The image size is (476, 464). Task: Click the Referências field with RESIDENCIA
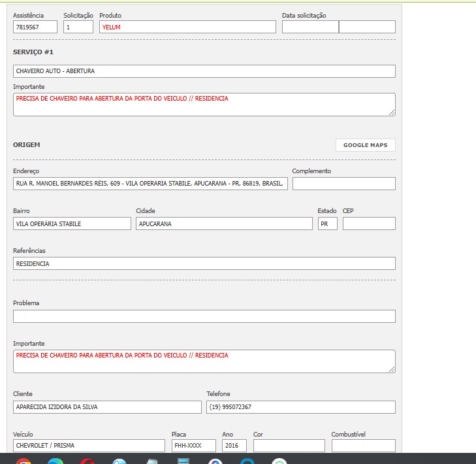204,263
